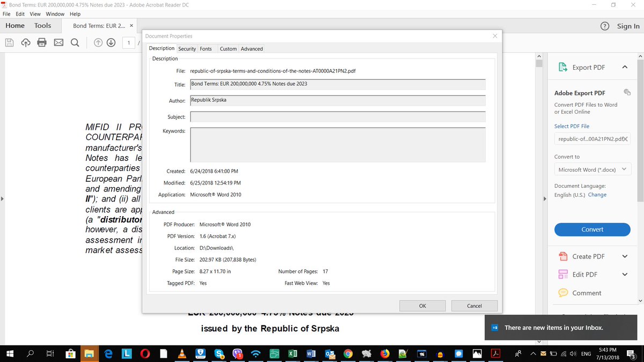Print the document with the printer icon
Screen dimensions: 644x362
pos(42,43)
